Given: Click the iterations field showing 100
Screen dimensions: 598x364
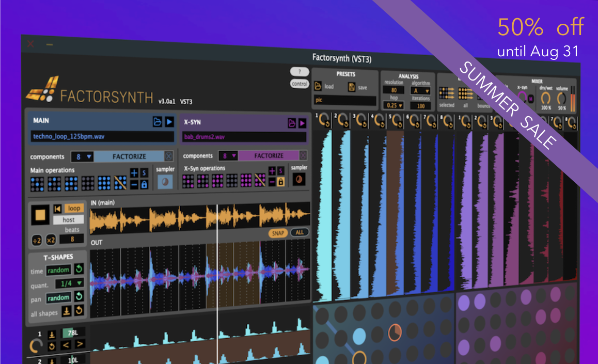Looking at the screenshot, I should click(421, 106).
